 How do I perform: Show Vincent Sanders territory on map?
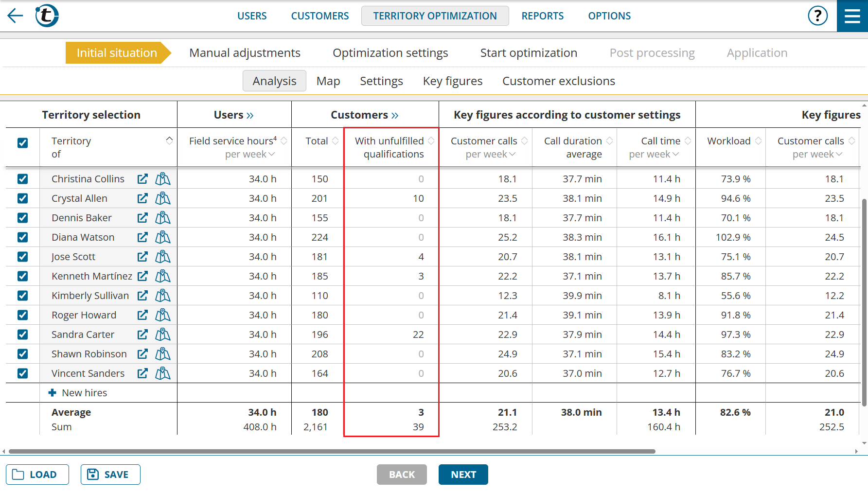pos(162,373)
